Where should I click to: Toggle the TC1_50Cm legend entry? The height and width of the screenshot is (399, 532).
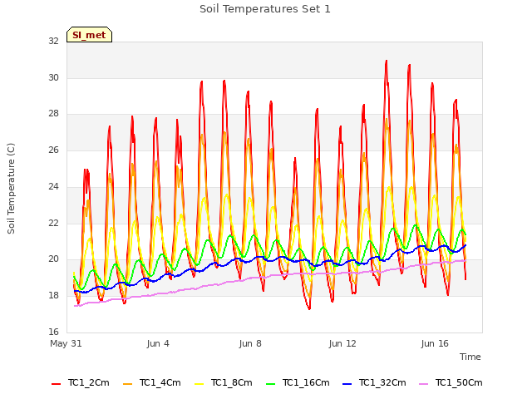[451, 383]
